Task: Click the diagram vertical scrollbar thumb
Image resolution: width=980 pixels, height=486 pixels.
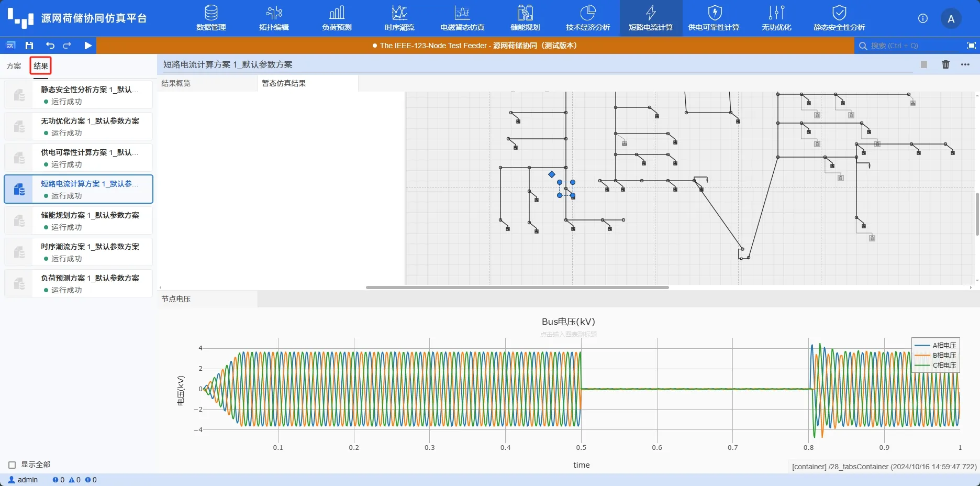Action: click(x=977, y=214)
